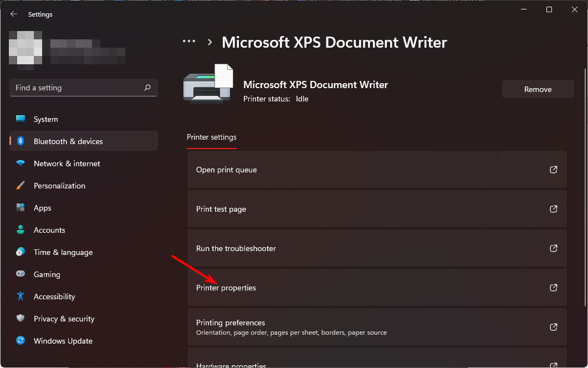The image size is (588, 368).
Task: Click the Remove printer button
Action: 538,89
